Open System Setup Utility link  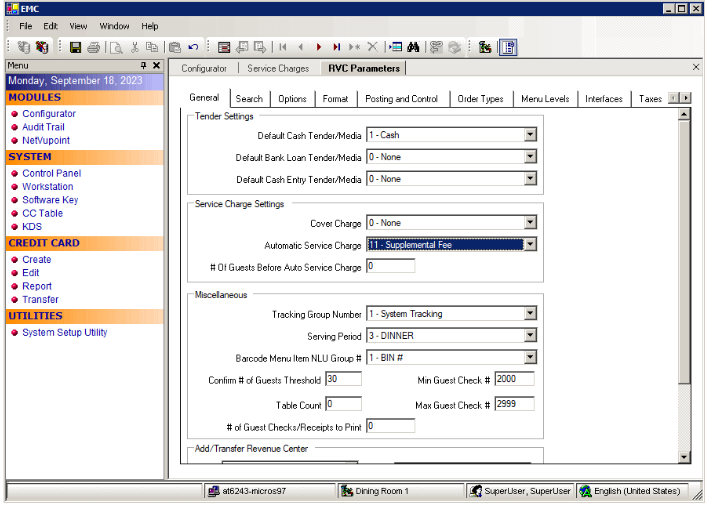point(64,333)
